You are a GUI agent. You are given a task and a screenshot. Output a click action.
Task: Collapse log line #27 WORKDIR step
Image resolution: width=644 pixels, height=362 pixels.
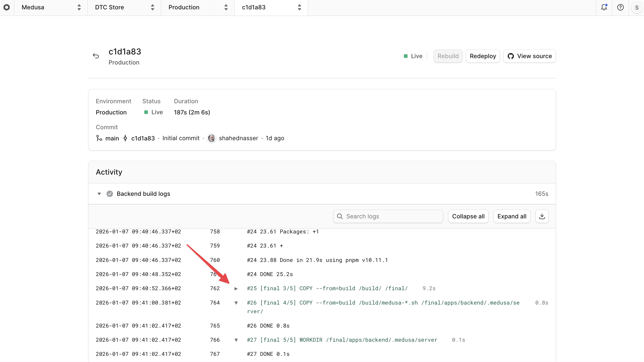pos(236,340)
